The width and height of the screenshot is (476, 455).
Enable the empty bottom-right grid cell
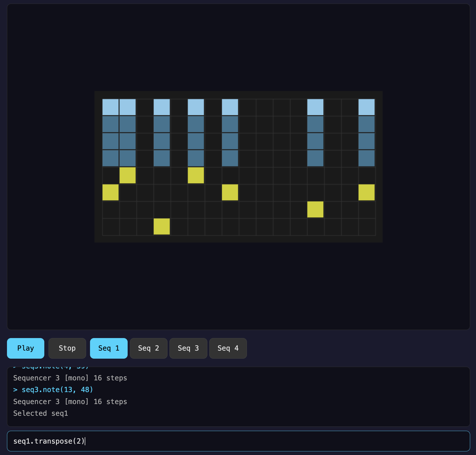[x=366, y=227]
